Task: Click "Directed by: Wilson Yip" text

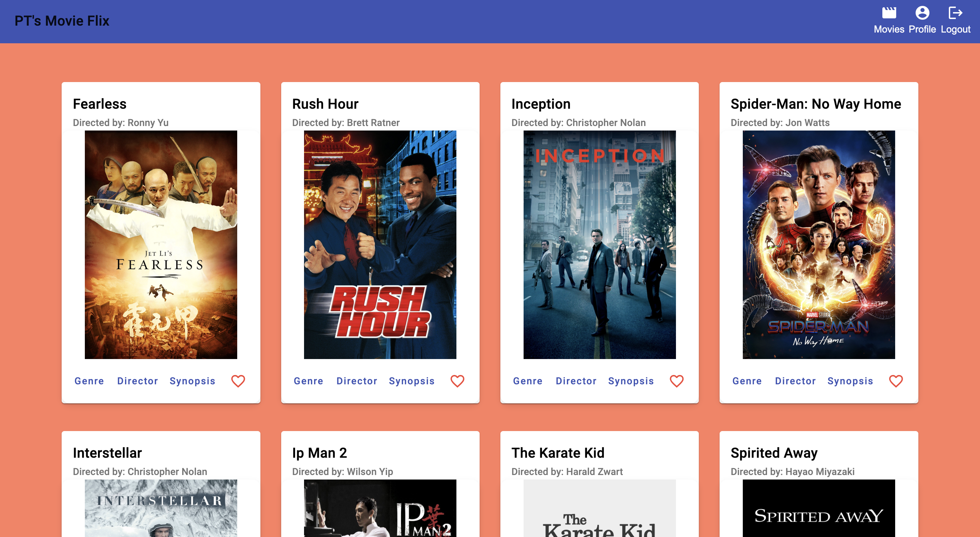Action: 342,471
